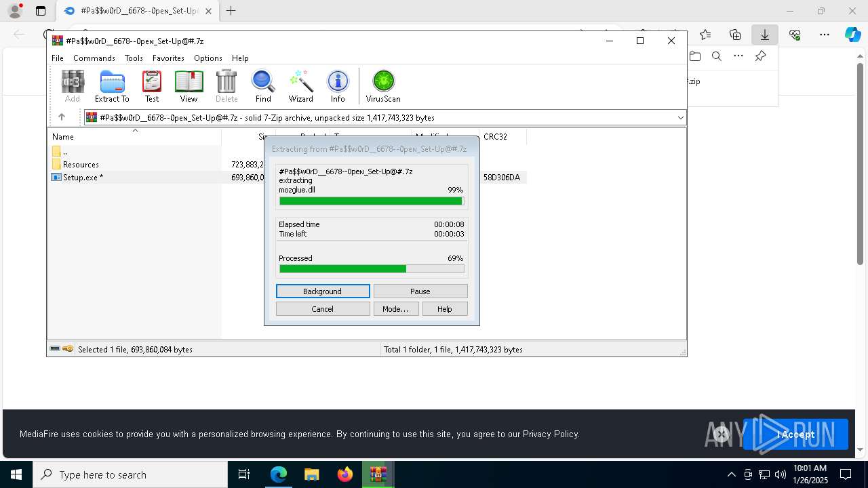
Task: Send extraction to Background
Action: [323, 291]
